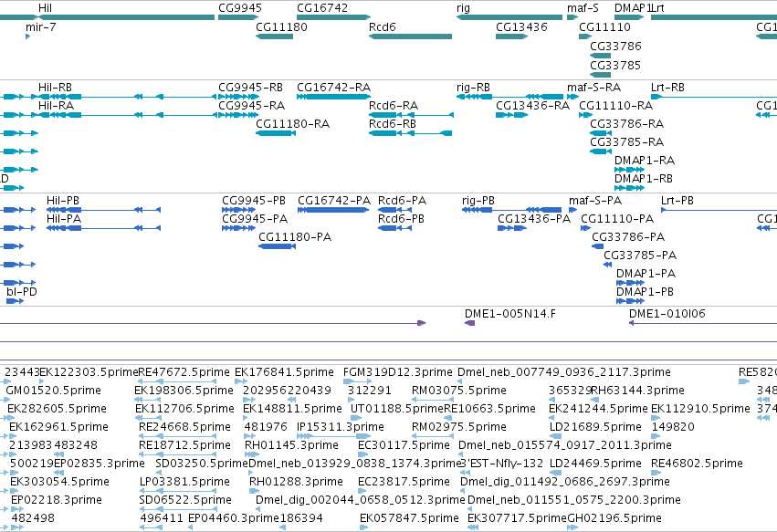
Task: Click the CG33786 gene label
Action: coord(615,46)
